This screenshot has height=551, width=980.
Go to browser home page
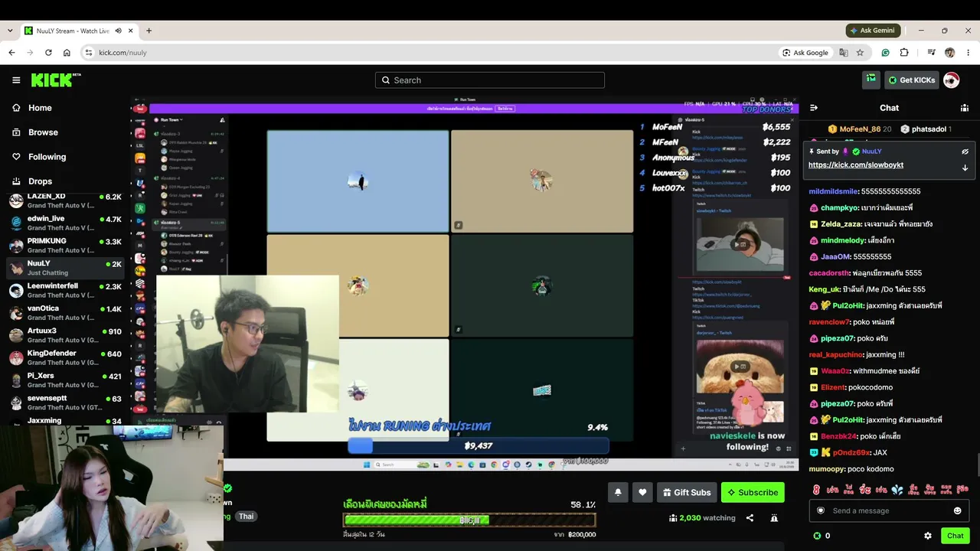tap(67, 53)
